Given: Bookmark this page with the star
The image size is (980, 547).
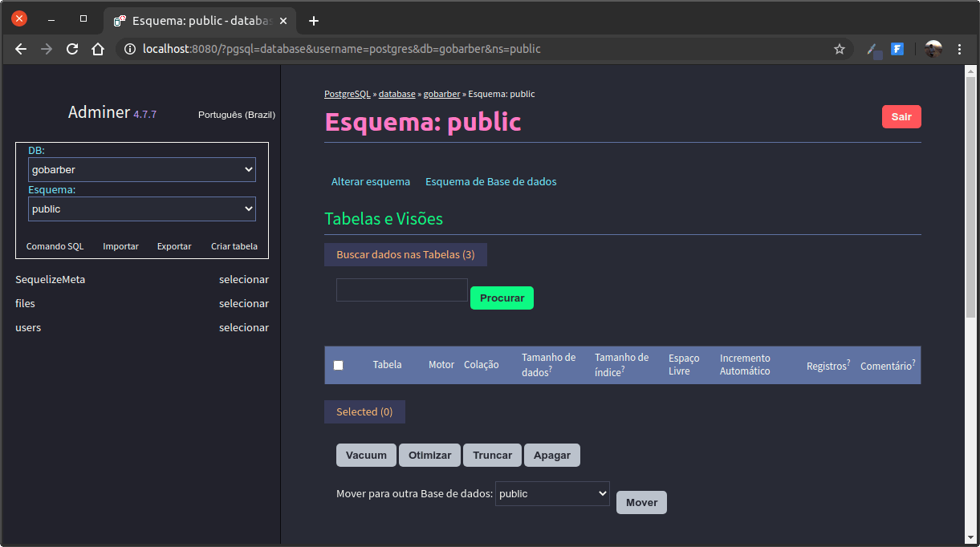Looking at the screenshot, I should [x=840, y=48].
